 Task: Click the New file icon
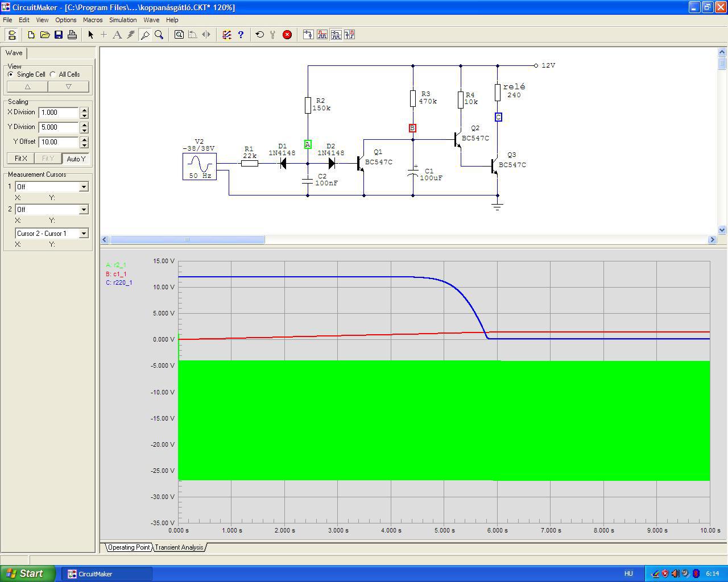pos(31,35)
